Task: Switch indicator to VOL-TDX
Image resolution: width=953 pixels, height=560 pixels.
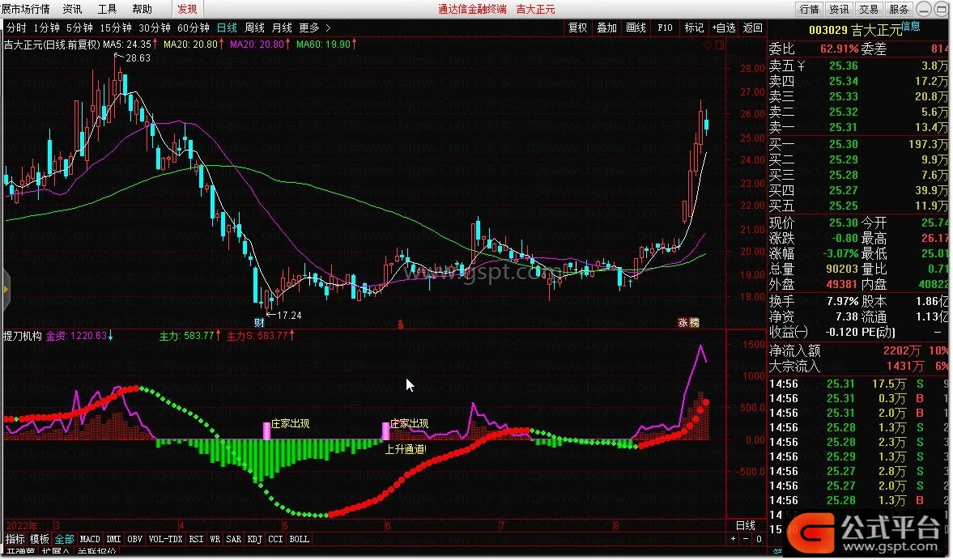Action: (x=166, y=539)
